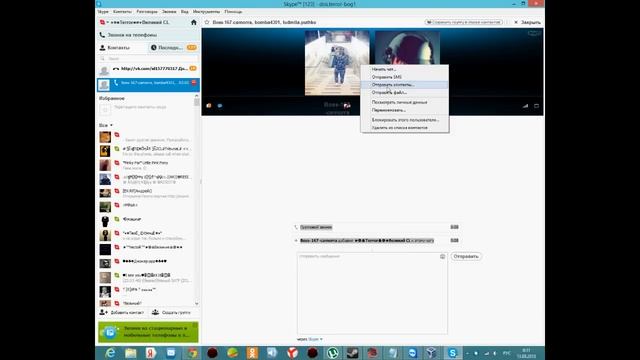Click the Закрыть button in the conversation header
The image size is (640, 360).
(527, 22)
